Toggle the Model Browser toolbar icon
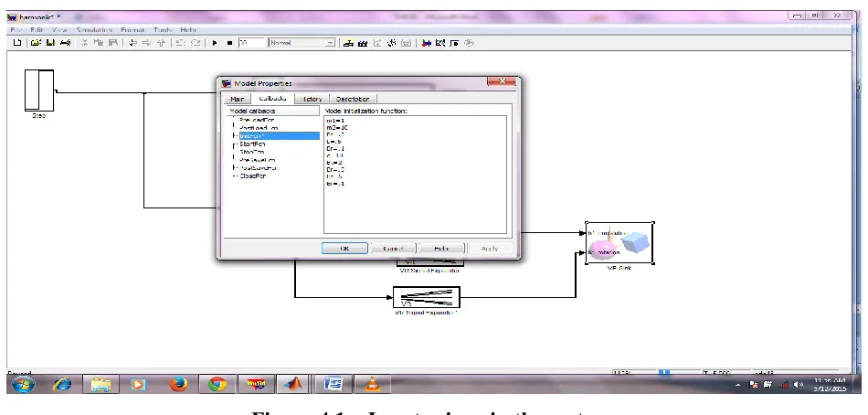868x415 pixels. [x=454, y=43]
